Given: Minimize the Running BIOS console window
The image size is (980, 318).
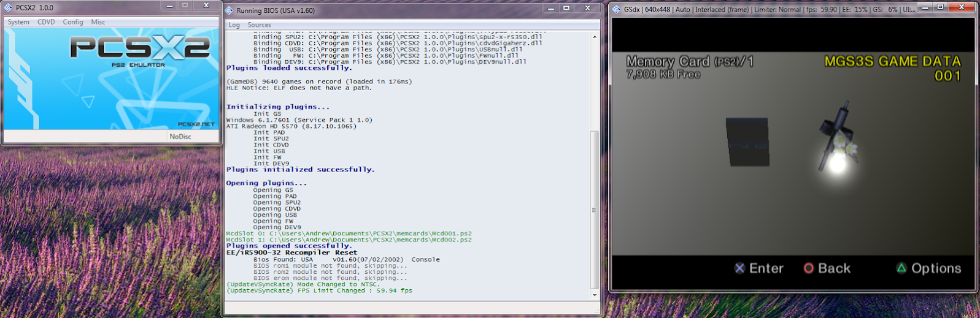Looking at the screenshot, I should click(x=550, y=9).
